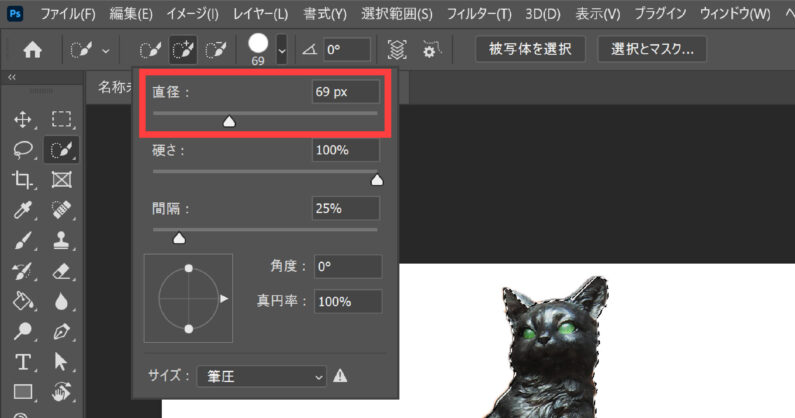
Task: Click the warning triangle next to 筆圧
Action: [x=340, y=376]
